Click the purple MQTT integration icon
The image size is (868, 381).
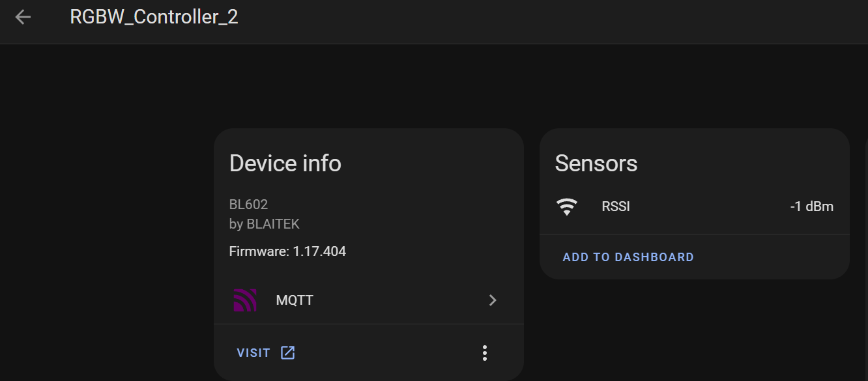[245, 300]
